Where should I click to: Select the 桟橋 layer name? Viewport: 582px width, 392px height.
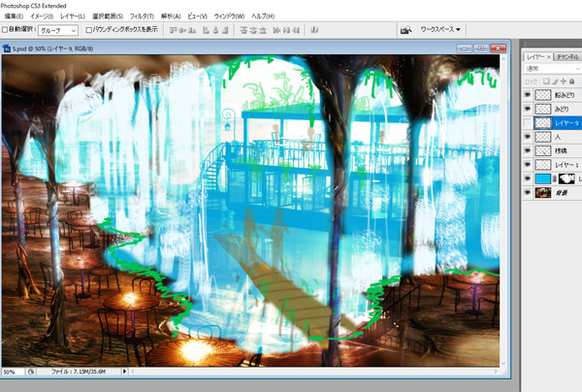click(561, 151)
